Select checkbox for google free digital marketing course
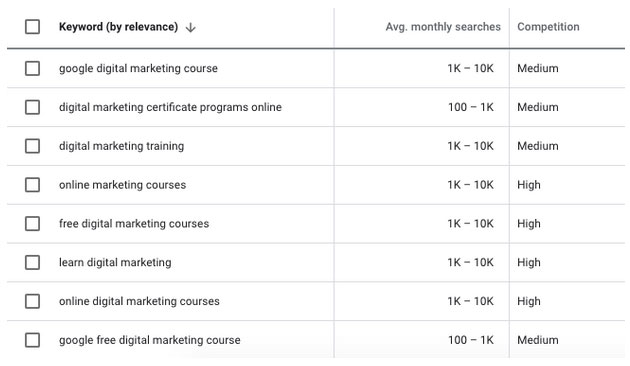The width and height of the screenshot is (630, 366). coord(32,340)
